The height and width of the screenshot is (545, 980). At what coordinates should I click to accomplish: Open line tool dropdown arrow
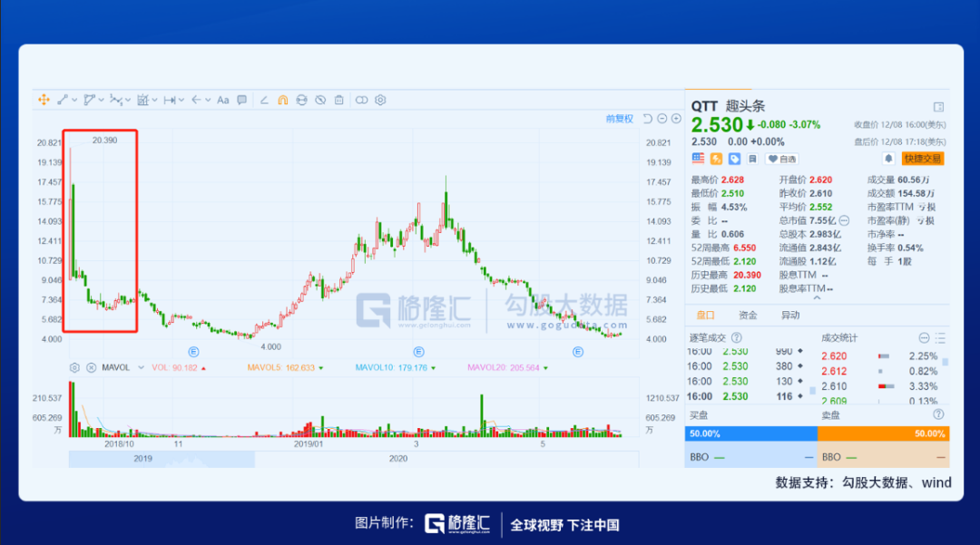click(x=74, y=100)
